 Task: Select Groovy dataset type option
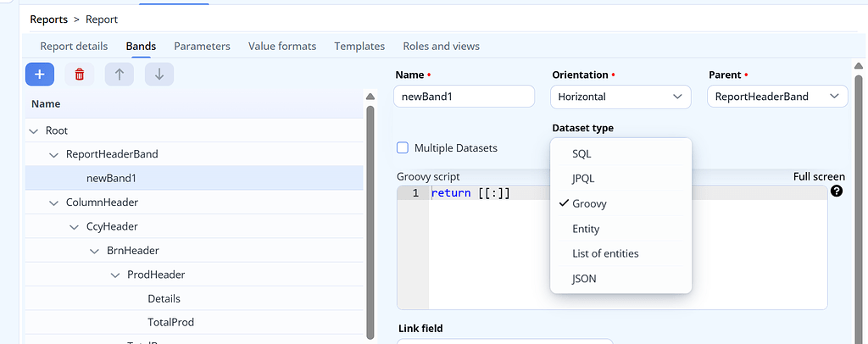point(620,203)
